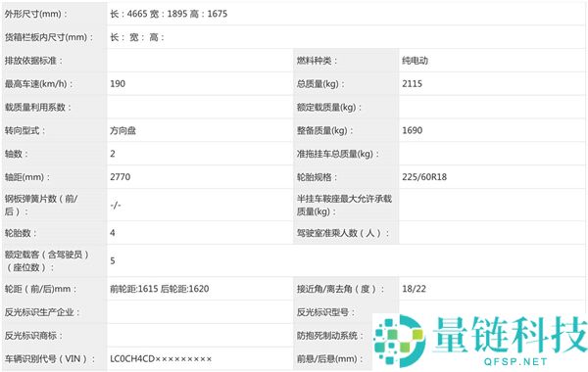Viewport: 588px width, 372px height.
Task: Click the label 转向型式
Action: coord(24,131)
